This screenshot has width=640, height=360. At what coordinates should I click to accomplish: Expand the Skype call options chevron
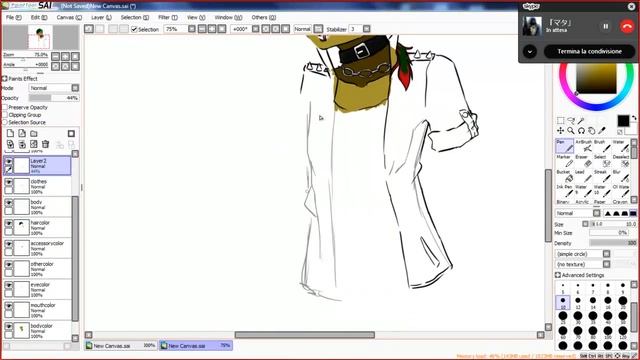click(x=530, y=52)
